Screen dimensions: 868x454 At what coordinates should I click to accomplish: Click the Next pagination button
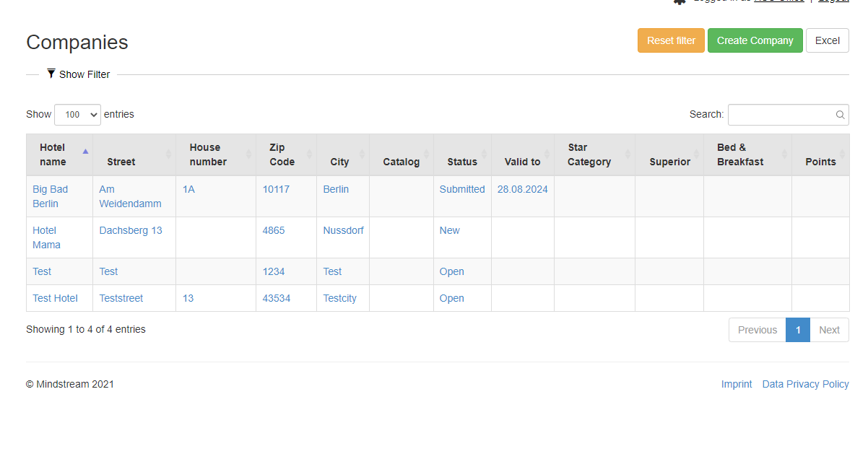(x=829, y=330)
